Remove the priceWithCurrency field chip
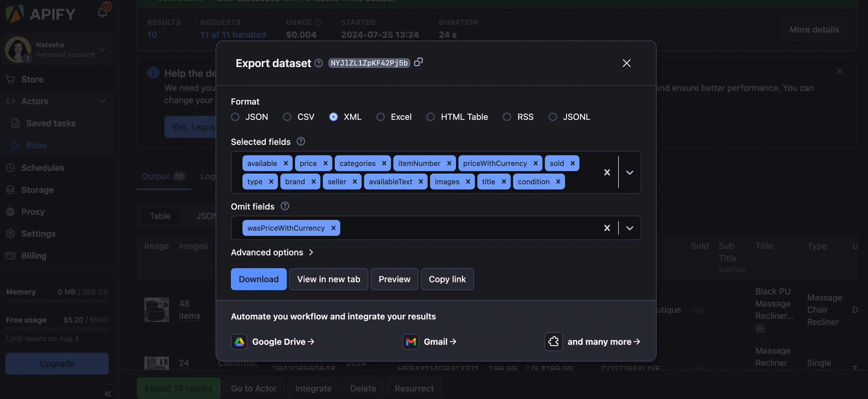The width and height of the screenshot is (868, 399). point(535,163)
